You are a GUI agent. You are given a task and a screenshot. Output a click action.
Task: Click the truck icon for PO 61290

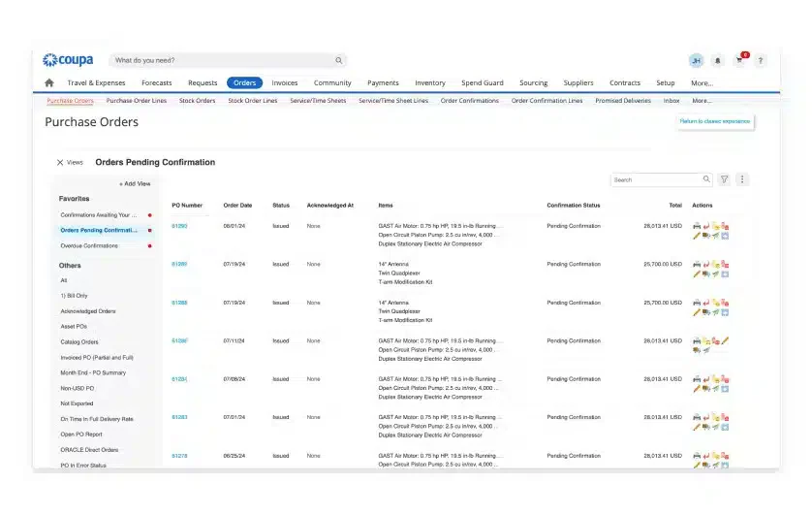[x=706, y=236]
